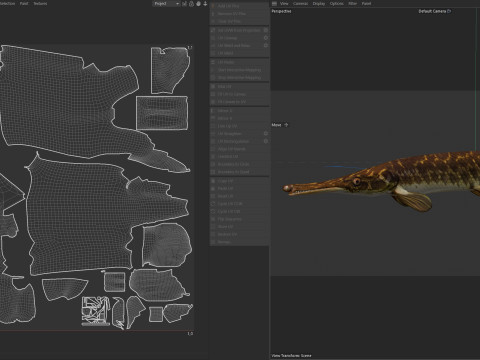Apply Mirror V to UVs
The width and height of the screenshot is (480, 360).
pyautogui.click(x=239, y=118)
